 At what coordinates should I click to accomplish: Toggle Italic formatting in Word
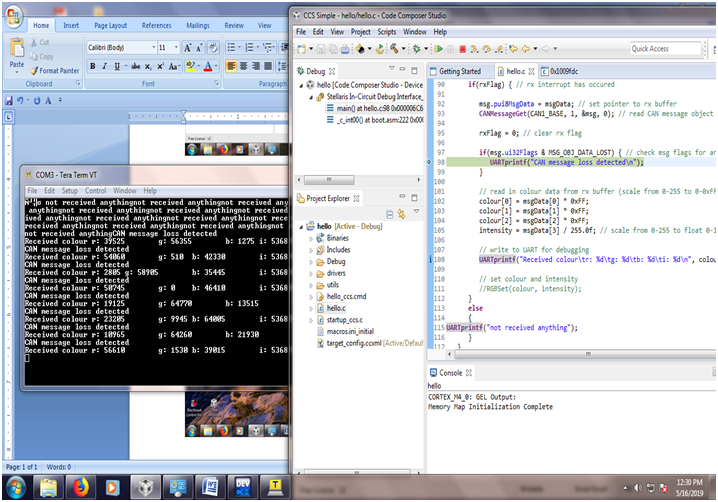[104, 66]
